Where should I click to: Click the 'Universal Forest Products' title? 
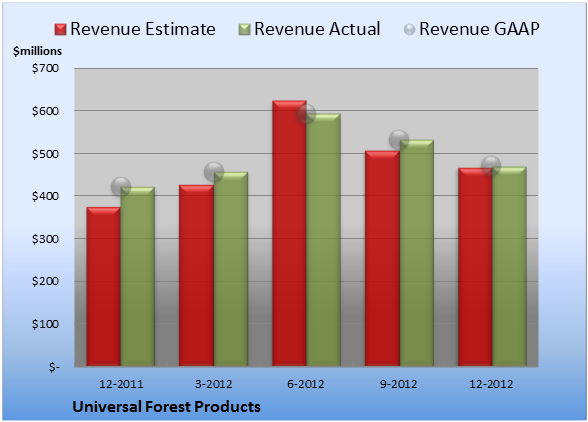tap(166, 407)
